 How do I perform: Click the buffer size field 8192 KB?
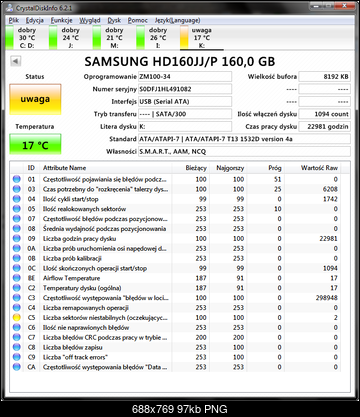click(325, 77)
